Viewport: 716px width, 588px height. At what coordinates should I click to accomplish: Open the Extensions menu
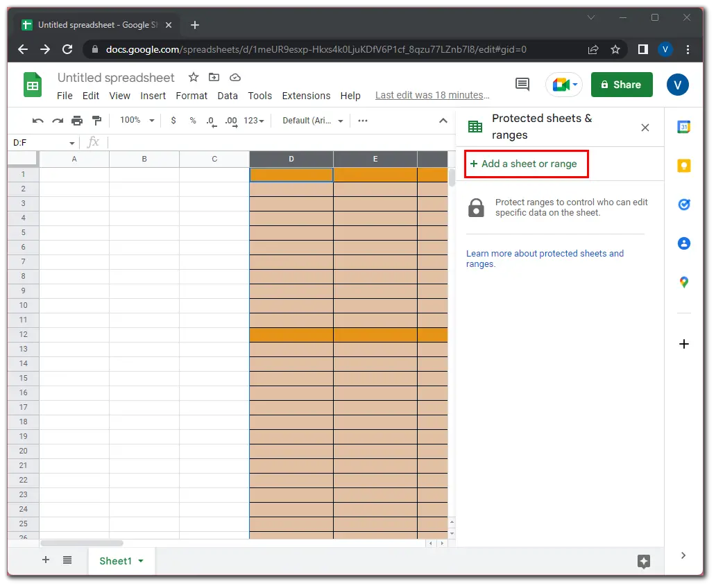pyautogui.click(x=306, y=96)
